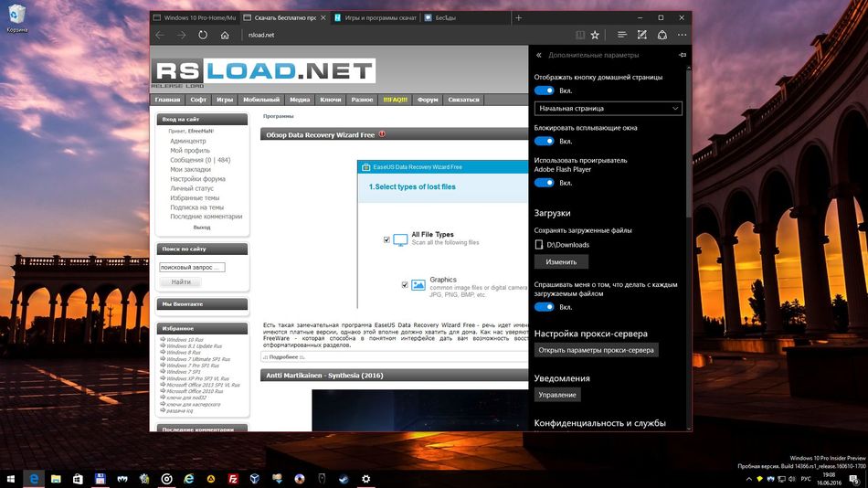Viewport: 868px width, 488px height.
Task: Launch Windows Store from taskbar
Action: click(78, 479)
